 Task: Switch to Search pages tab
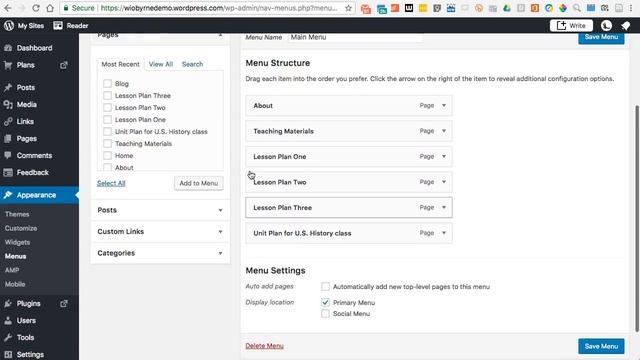pos(192,64)
